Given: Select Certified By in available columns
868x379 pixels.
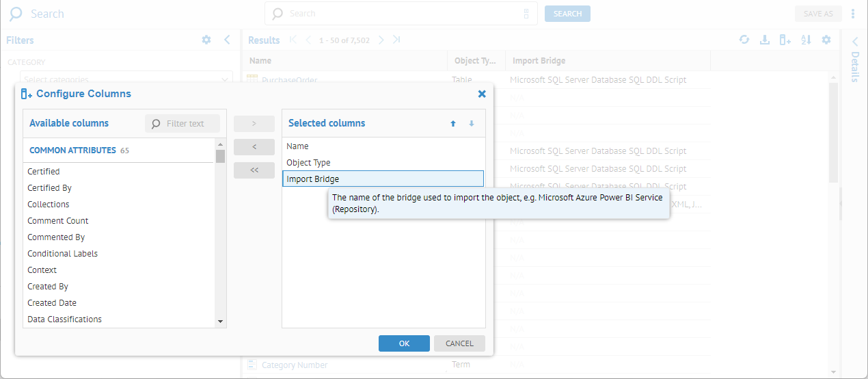Looking at the screenshot, I should [x=49, y=188].
